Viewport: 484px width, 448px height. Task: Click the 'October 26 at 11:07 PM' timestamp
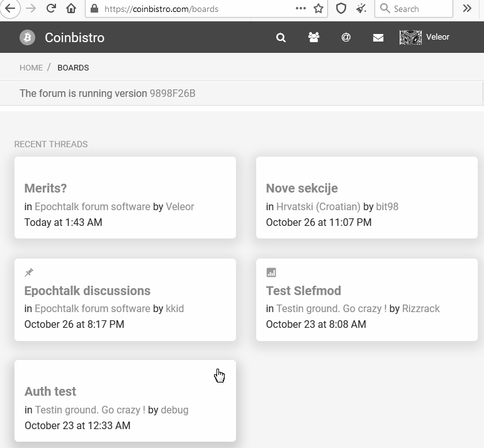click(319, 222)
